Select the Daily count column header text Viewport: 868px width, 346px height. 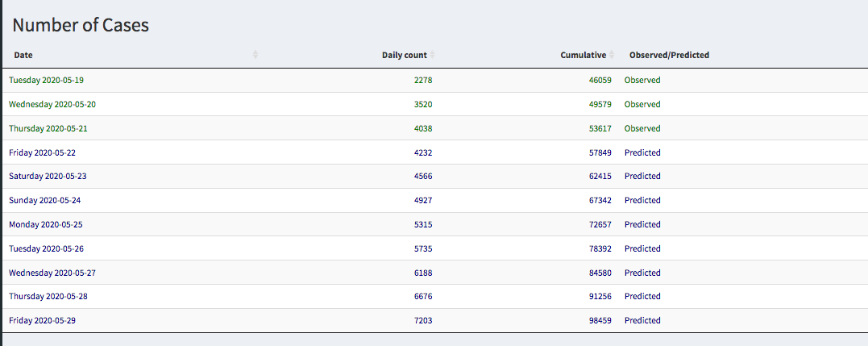tap(404, 55)
